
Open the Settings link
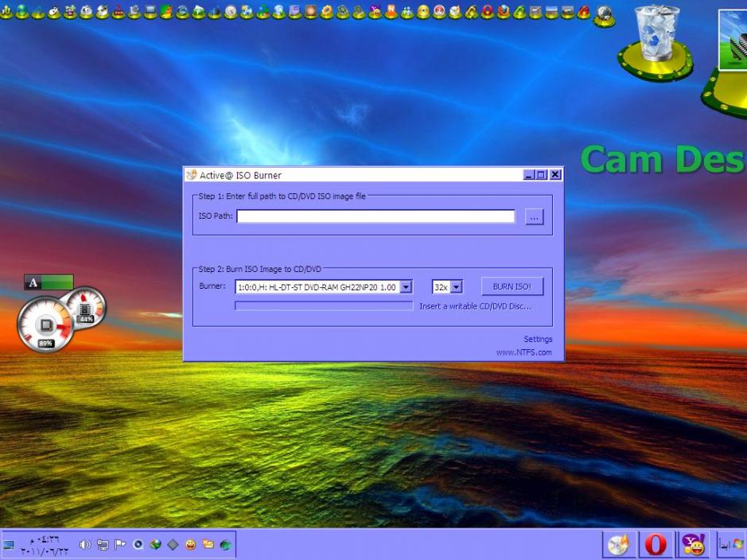click(x=538, y=340)
